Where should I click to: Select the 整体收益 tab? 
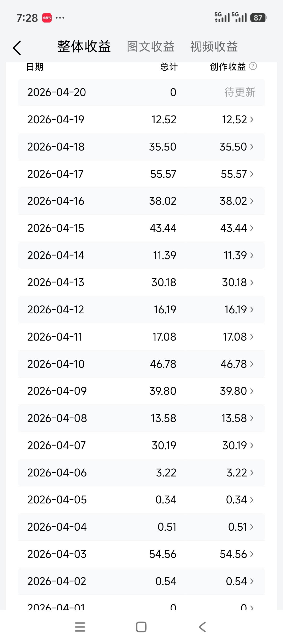pyautogui.click(x=84, y=47)
